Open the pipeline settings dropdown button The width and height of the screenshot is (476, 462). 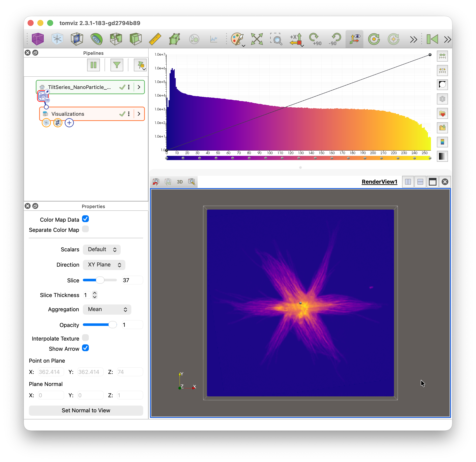(x=140, y=65)
